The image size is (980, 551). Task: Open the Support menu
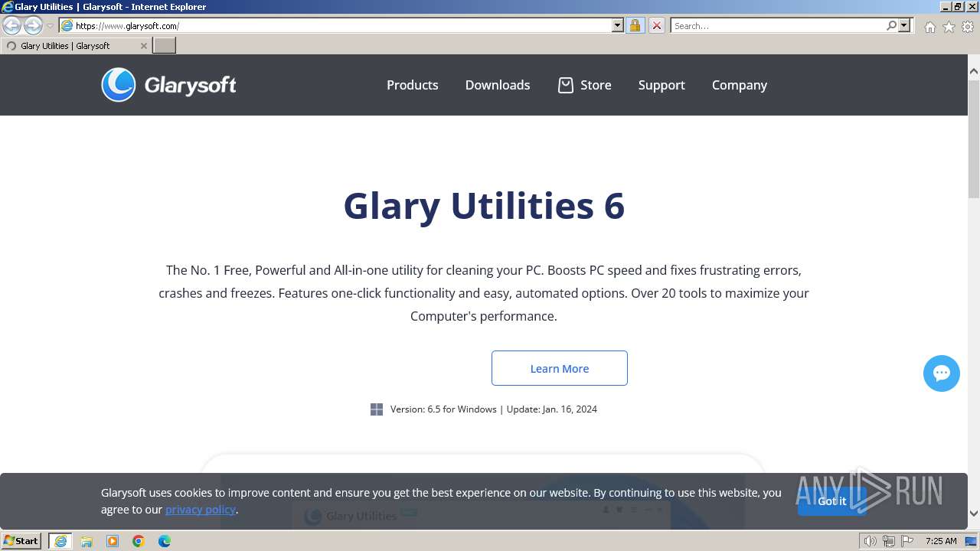[x=661, y=85]
